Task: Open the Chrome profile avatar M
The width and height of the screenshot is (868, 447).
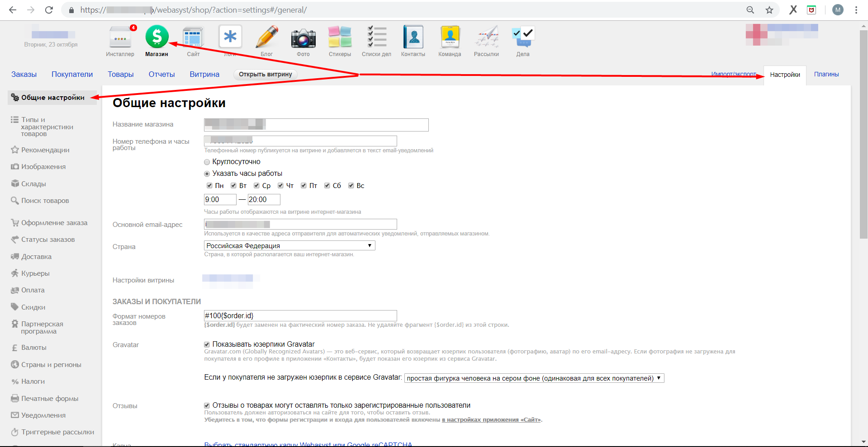Action: pos(838,10)
